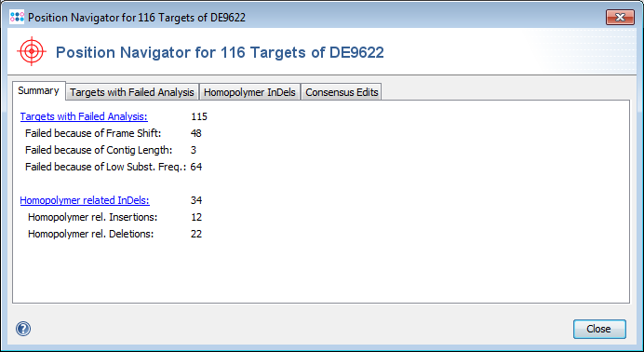Click the Close button at the bottom

tap(599, 329)
